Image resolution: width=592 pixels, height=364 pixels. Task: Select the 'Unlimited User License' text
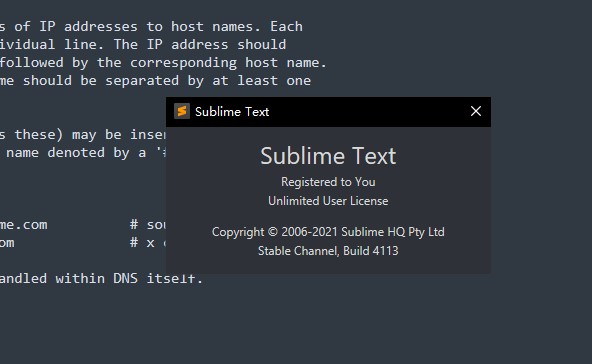pyautogui.click(x=328, y=201)
